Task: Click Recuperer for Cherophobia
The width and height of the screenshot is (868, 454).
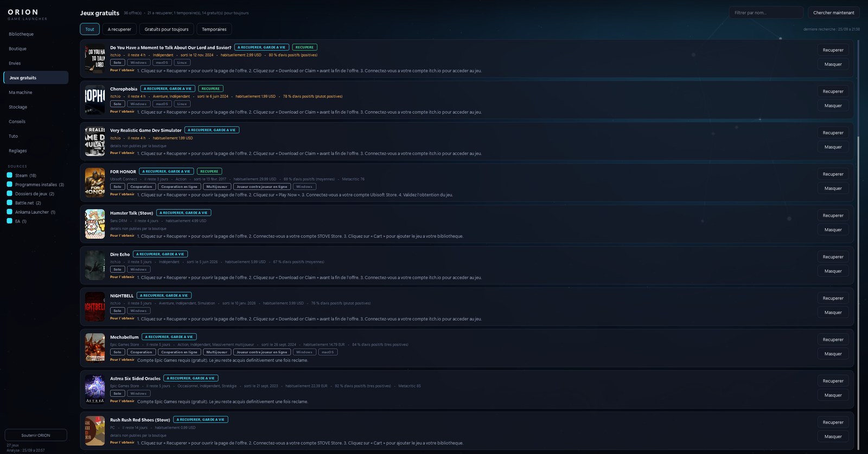Action: tap(833, 91)
